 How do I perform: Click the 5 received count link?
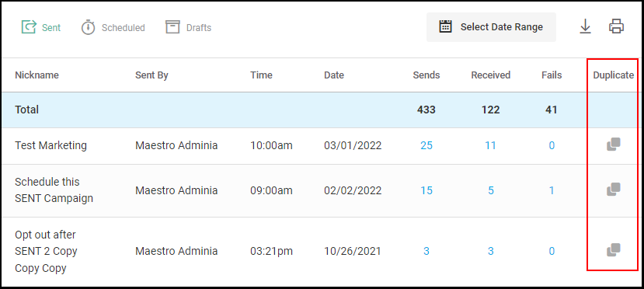491,190
